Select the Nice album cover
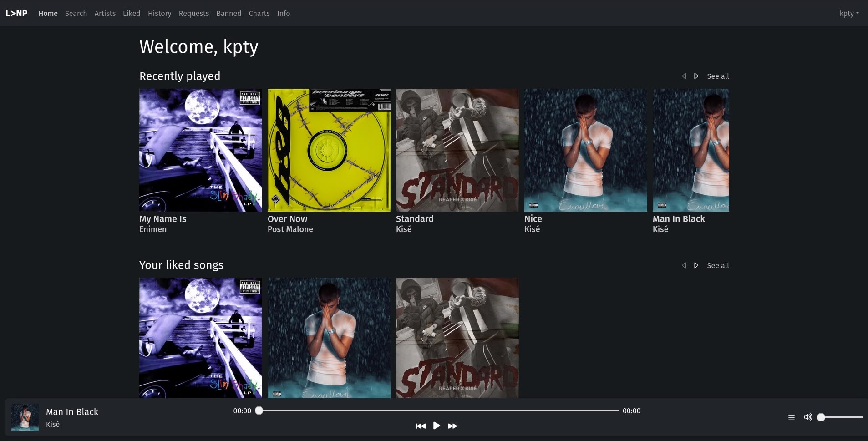This screenshot has width=868, height=441. coord(586,150)
